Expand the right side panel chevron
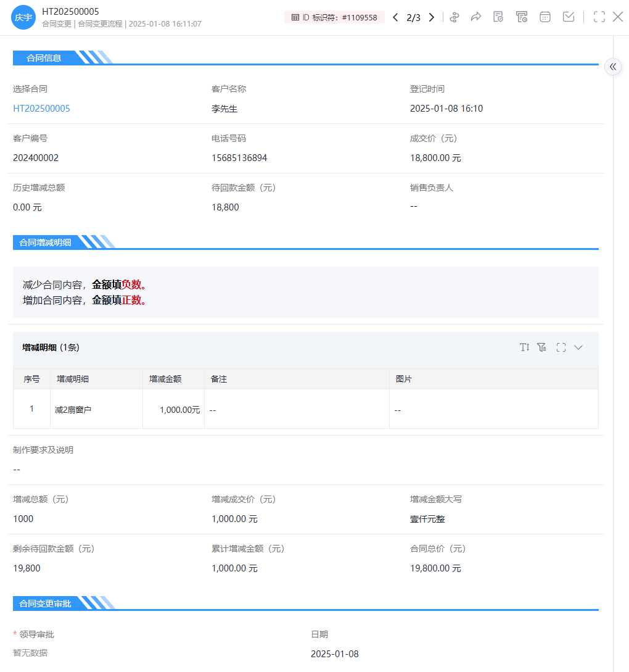 pyautogui.click(x=613, y=67)
